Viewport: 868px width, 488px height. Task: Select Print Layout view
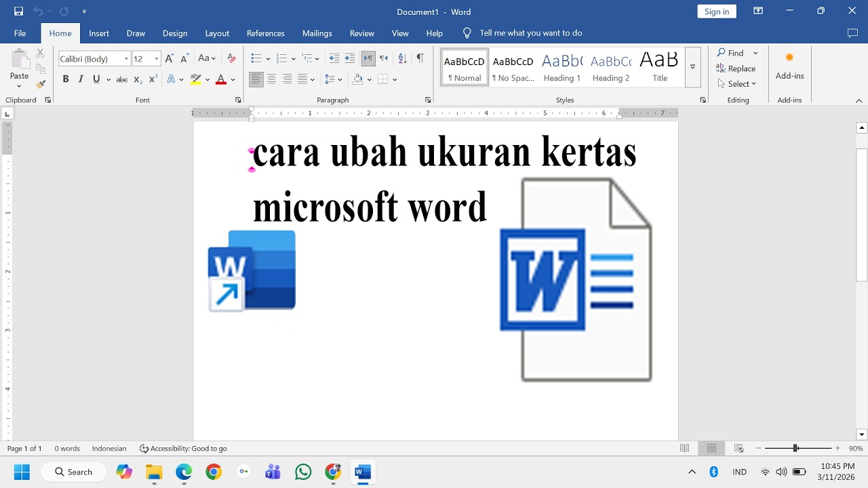click(x=711, y=448)
